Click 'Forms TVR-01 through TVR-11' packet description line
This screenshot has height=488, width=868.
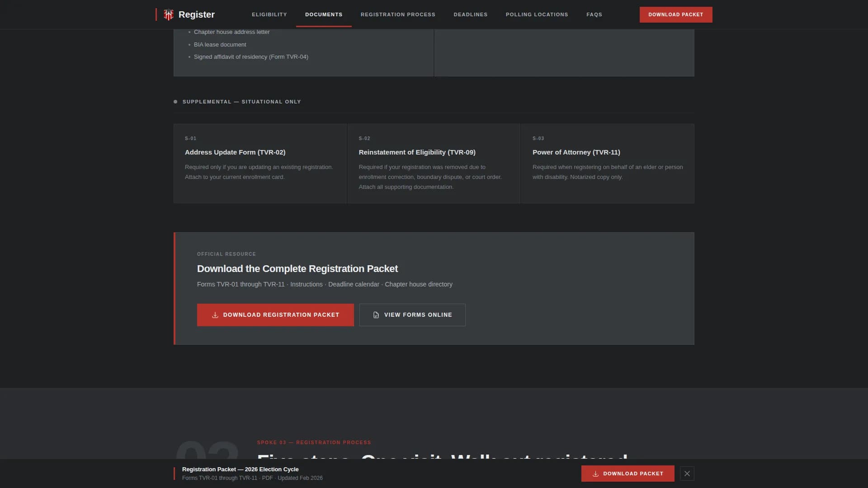(325, 284)
